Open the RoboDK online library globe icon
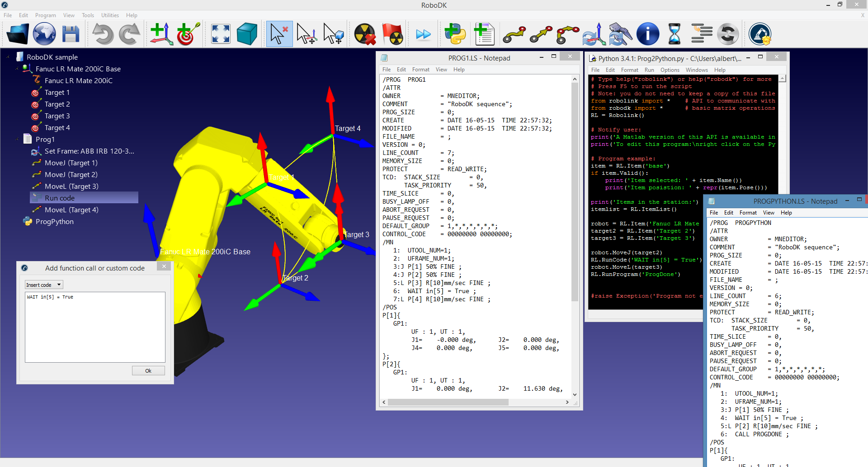Image resolution: width=868 pixels, height=467 pixels. click(x=44, y=33)
